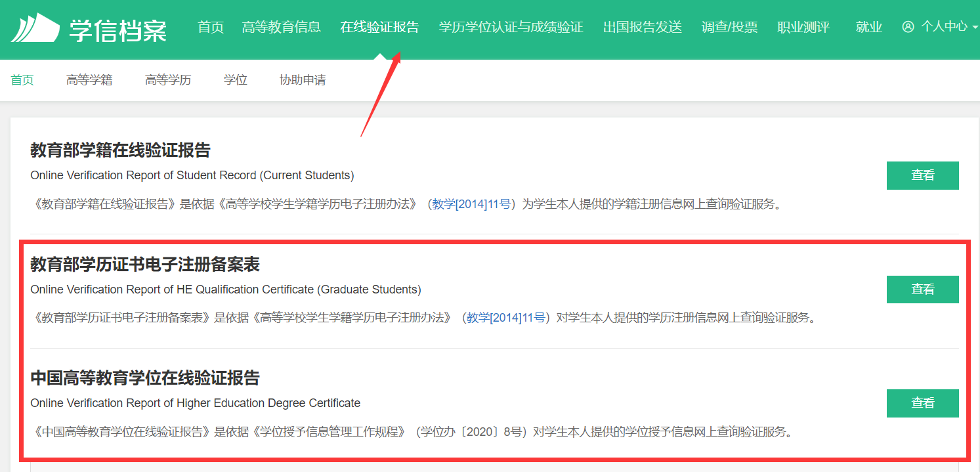View the 中国高等教育学位在线验证报告
980x472 pixels.
coord(922,403)
